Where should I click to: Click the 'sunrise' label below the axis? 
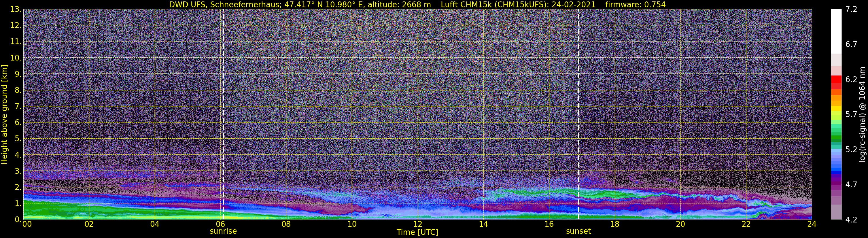pyautogui.click(x=223, y=231)
